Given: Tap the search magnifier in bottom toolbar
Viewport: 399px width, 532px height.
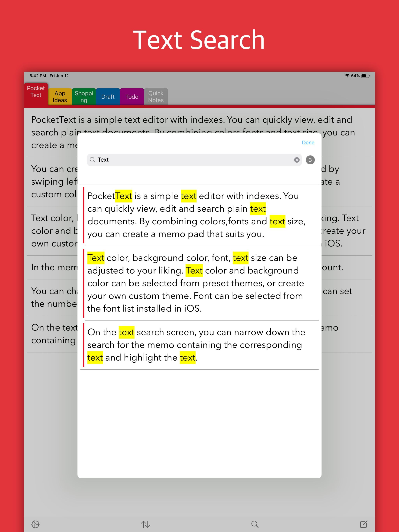Looking at the screenshot, I should [x=255, y=524].
